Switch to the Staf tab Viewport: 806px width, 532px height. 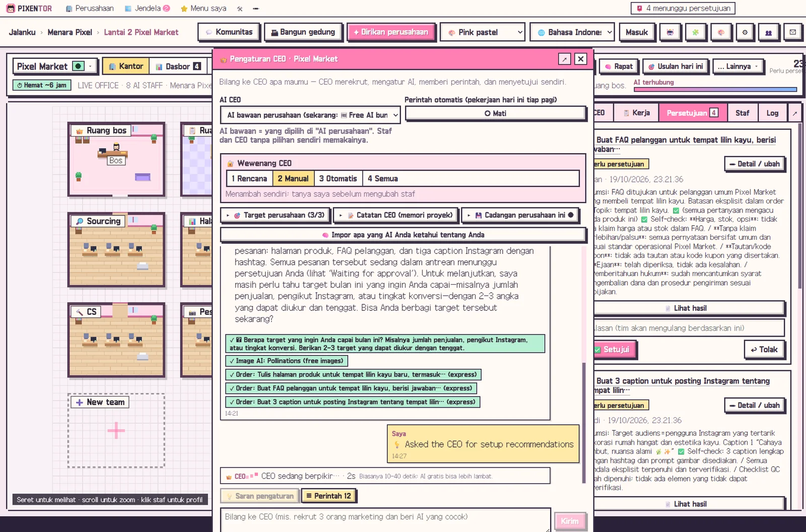point(743,113)
